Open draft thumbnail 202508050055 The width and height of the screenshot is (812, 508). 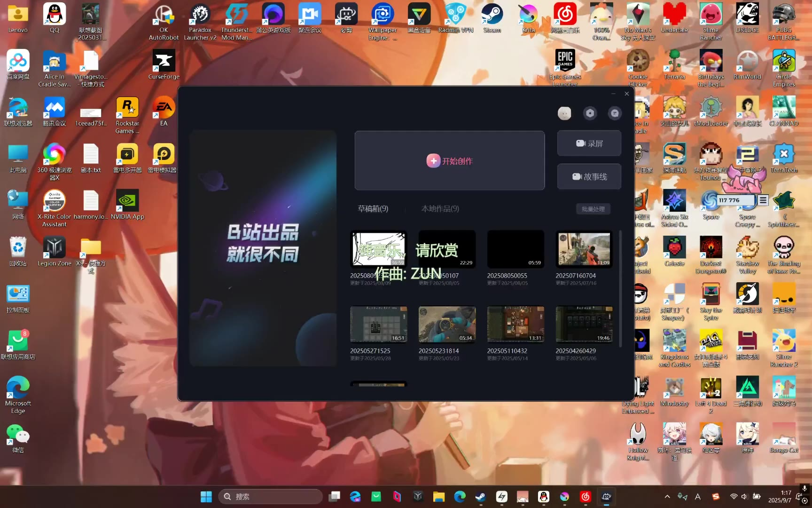(515, 249)
